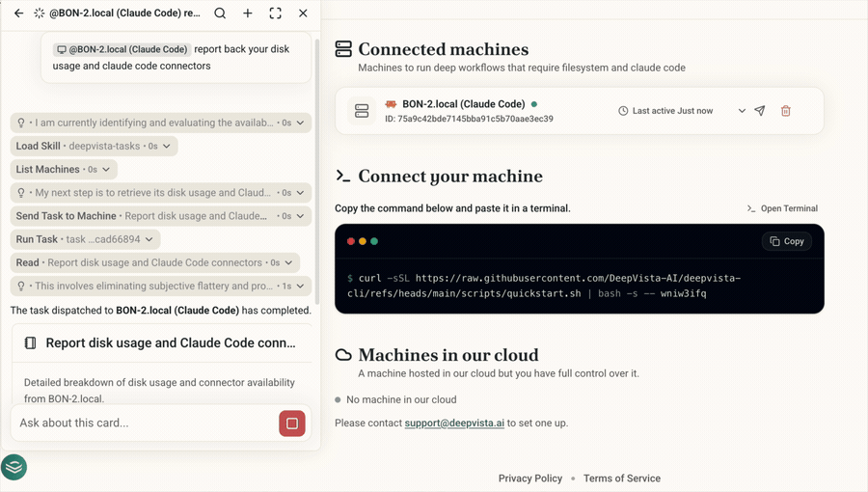Open the green layers launcher icon
The width and height of the screenshot is (868, 492).
point(14,468)
